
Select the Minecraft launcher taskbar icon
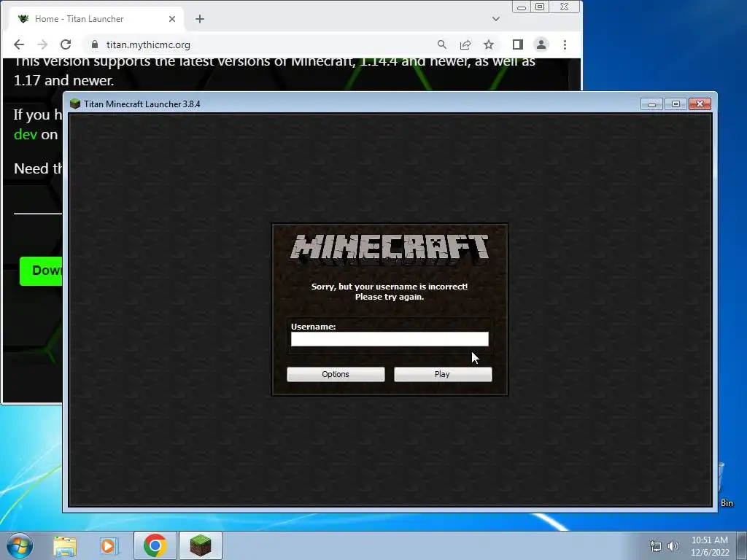[201, 545]
